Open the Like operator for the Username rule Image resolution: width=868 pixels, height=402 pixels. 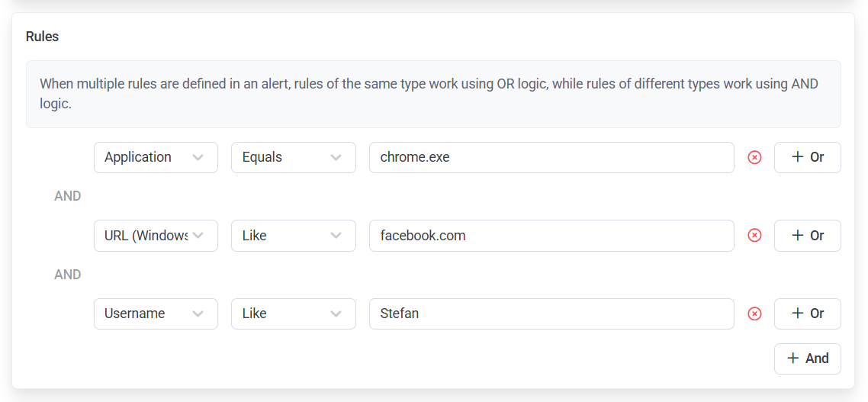point(293,314)
